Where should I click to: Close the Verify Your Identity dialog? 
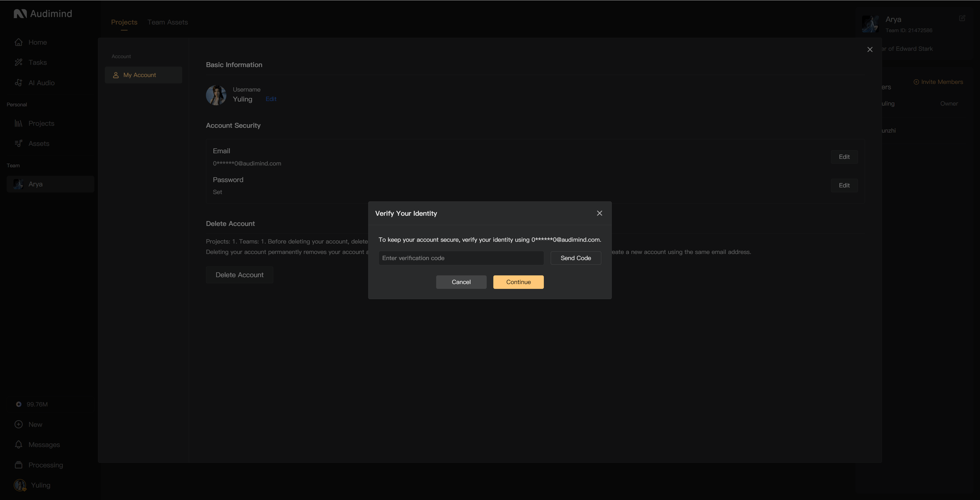[599, 213]
